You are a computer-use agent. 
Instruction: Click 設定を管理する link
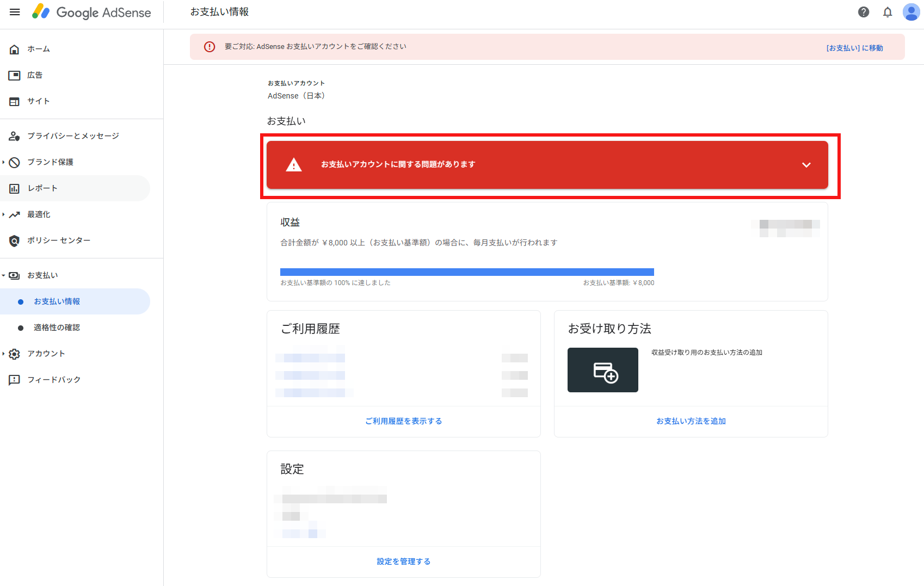404,562
